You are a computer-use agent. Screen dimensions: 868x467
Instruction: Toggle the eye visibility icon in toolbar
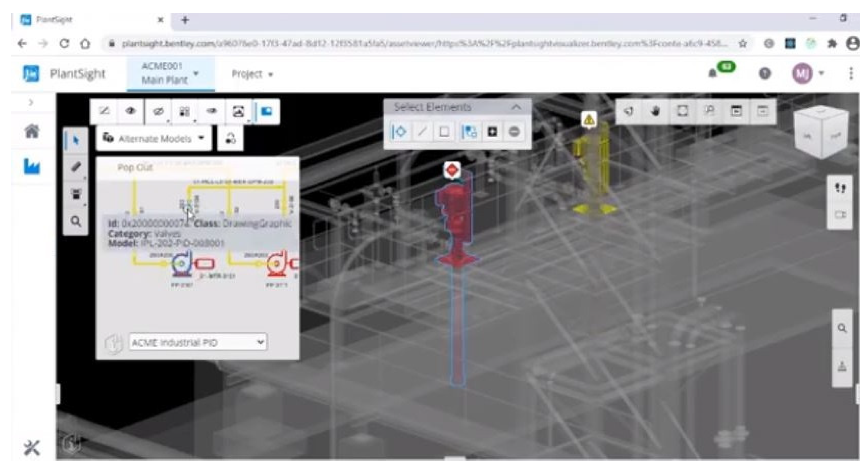tap(131, 111)
